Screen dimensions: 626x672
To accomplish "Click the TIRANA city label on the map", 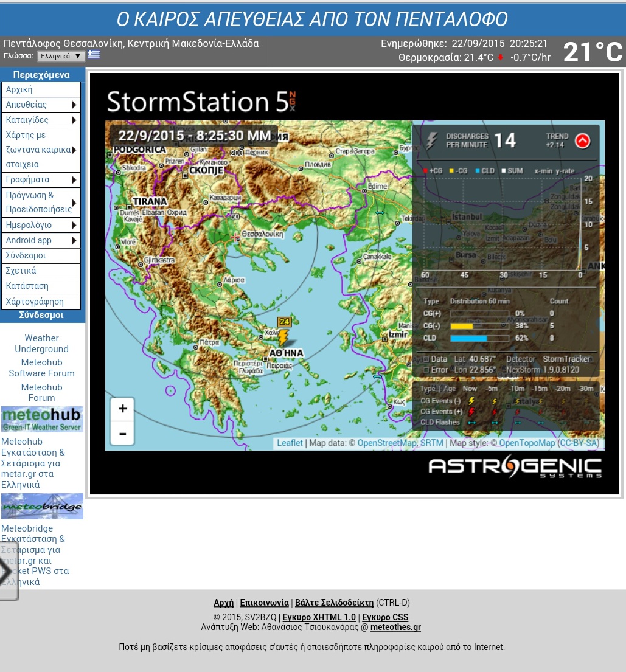I will (x=149, y=201).
